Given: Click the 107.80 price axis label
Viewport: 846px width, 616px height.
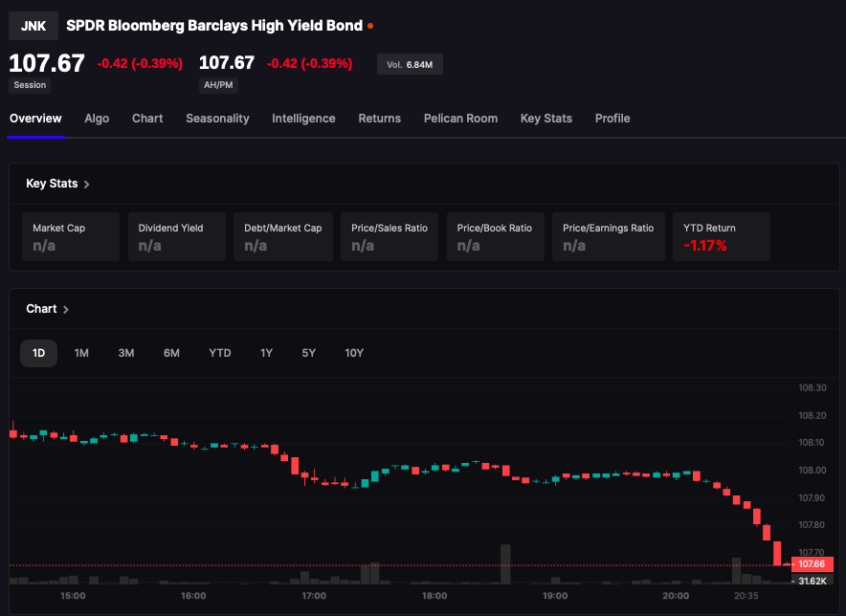Looking at the screenshot, I should [x=813, y=525].
